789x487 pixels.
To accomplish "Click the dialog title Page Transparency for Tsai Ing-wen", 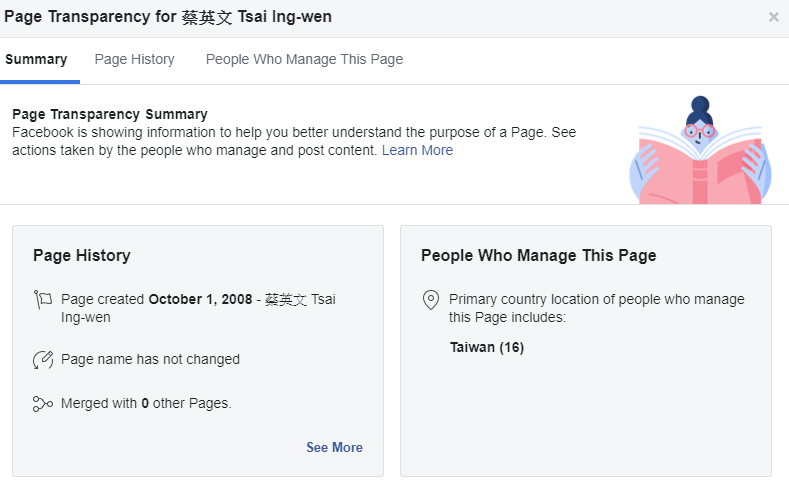I will [x=168, y=17].
